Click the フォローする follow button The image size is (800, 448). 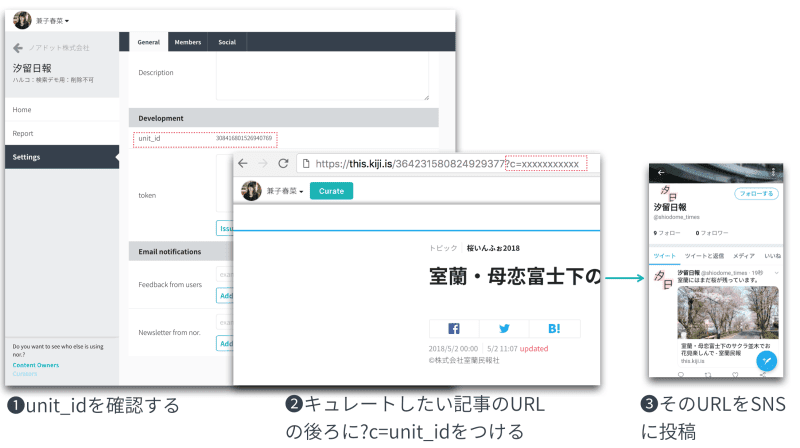tap(756, 194)
